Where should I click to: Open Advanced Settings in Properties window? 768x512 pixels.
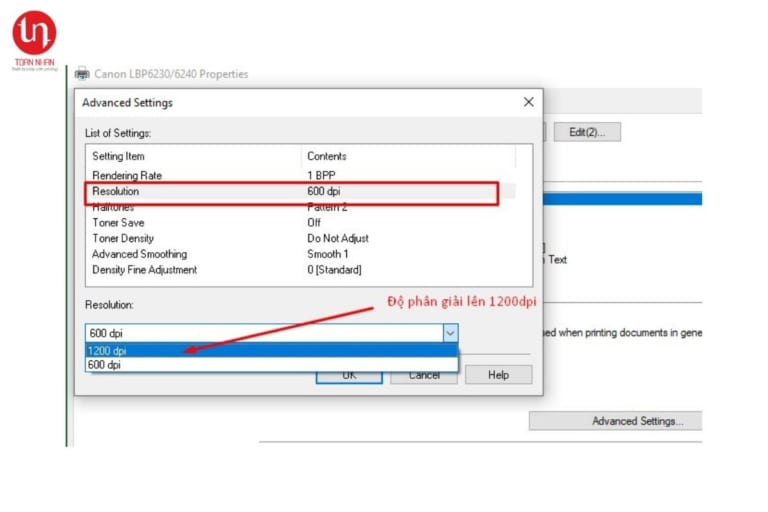point(616,421)
